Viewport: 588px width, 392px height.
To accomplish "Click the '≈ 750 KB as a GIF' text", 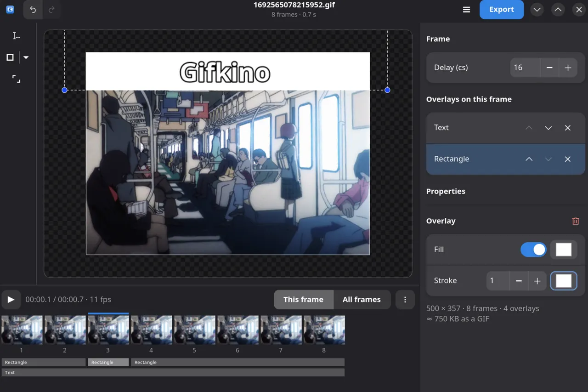I will point(458,318).
